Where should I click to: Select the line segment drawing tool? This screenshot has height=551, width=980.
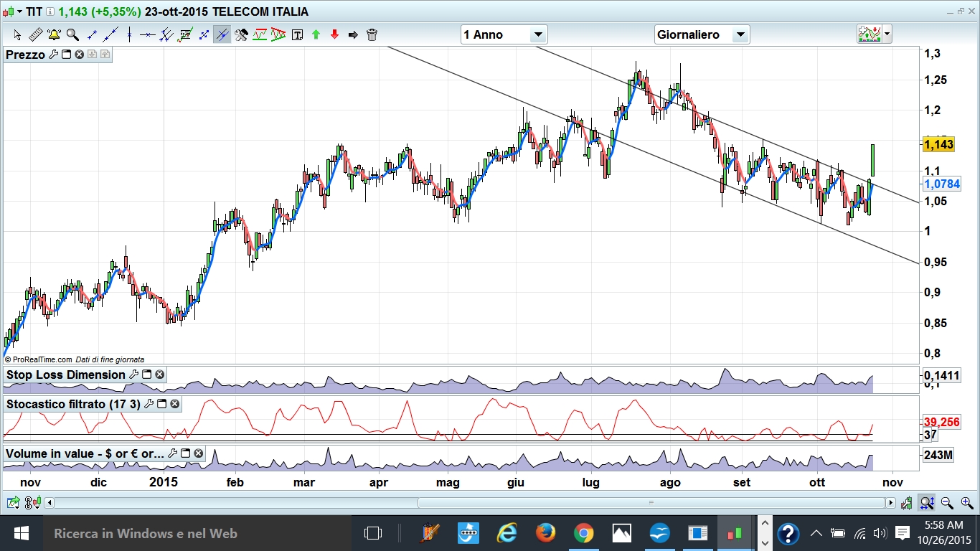point(92,34)
